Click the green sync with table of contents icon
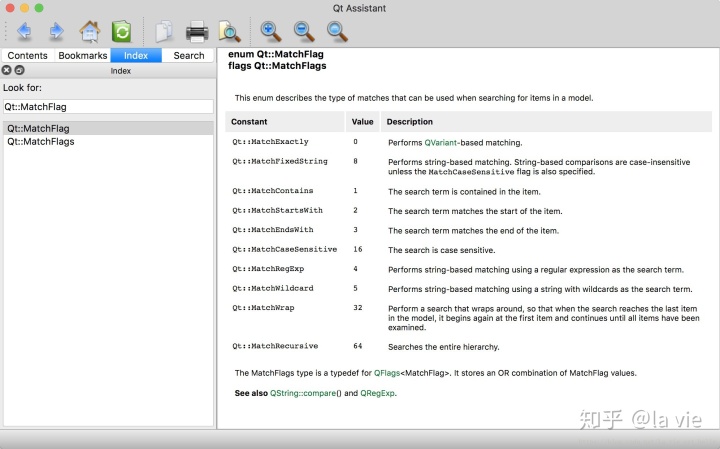Image resolution: width=720 pixels, height=449 pixels. pyautogui.click(x=122, y=32)
